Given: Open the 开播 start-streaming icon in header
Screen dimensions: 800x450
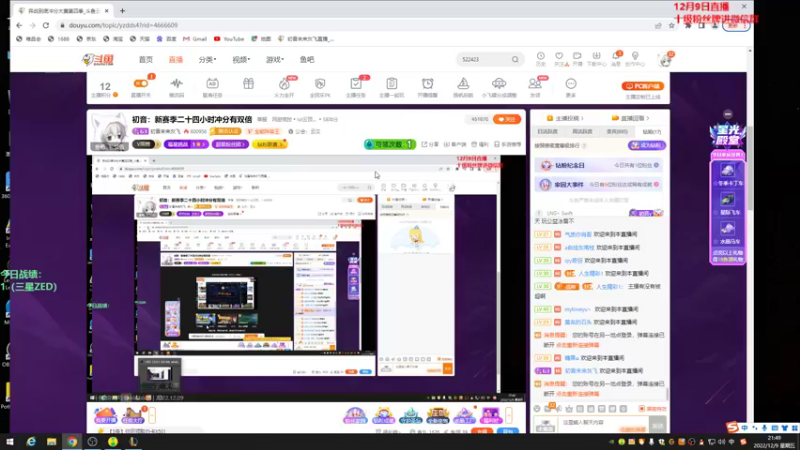Looking at the screenshot, I should click(x=577, y=59).
